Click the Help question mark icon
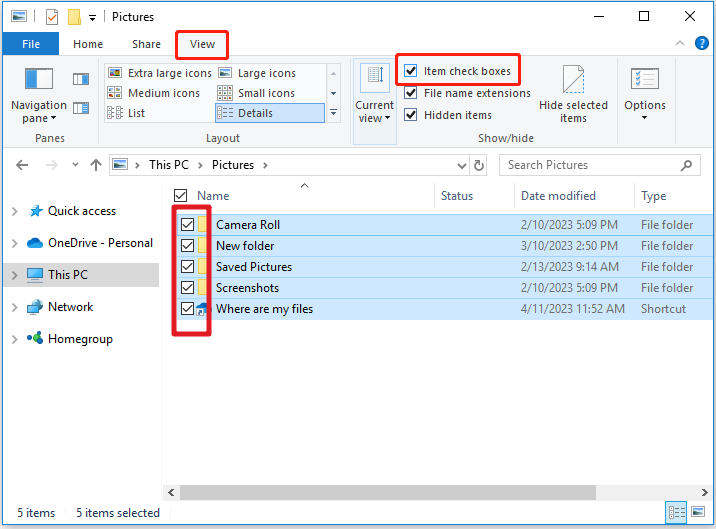Screen dimensions: 716x529 [x=703, y=44]
